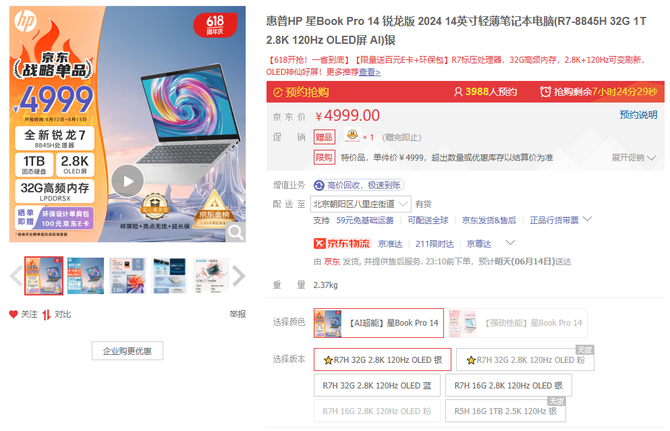Select version R7H 32G 2.8K 120Hz OLED 蓝
Viewport: 670px width, 431px height.
coord(377,386)
